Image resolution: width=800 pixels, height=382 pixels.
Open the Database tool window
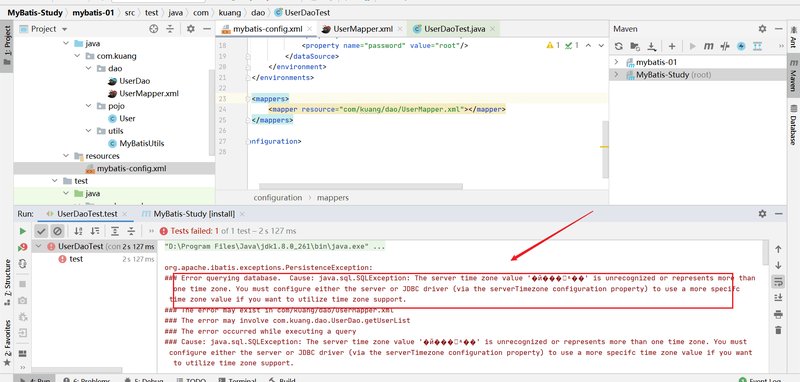pos(793,124)
